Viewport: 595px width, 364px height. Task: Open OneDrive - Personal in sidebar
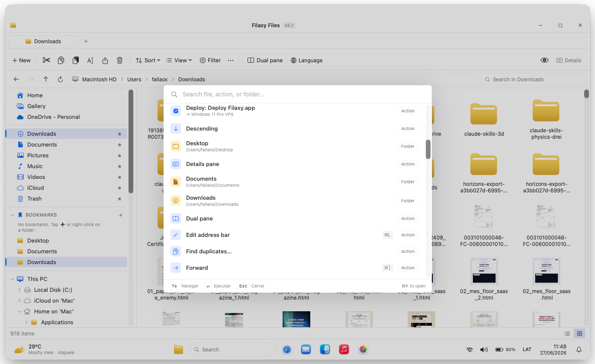pos(67,117)
